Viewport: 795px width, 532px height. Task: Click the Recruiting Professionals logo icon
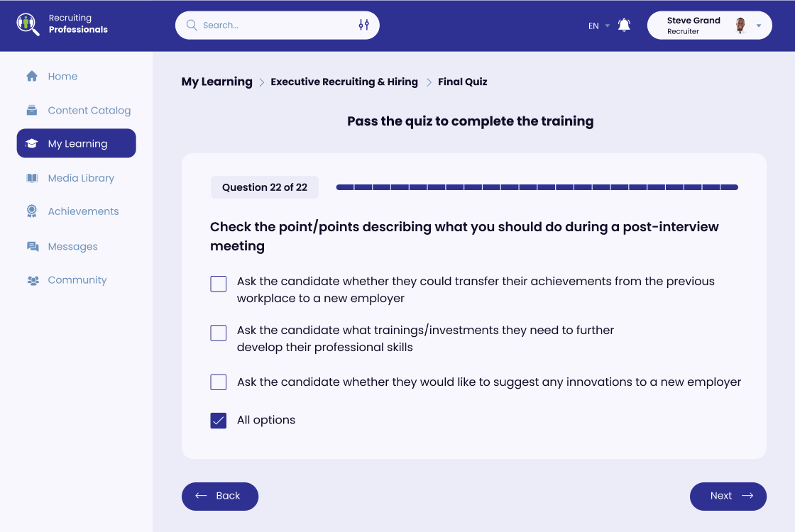(28, 24)
